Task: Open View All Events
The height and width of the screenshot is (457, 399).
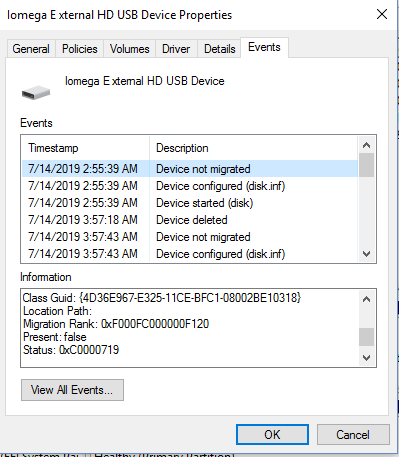Action: coord(72,390)
